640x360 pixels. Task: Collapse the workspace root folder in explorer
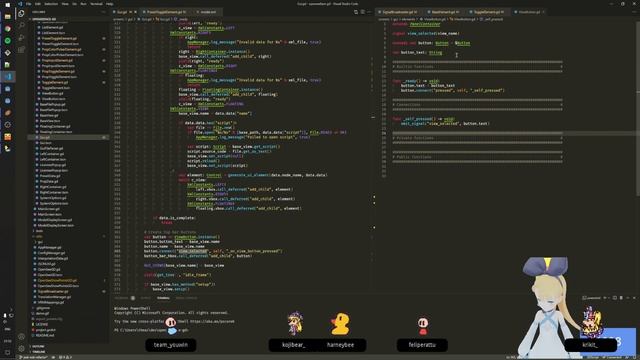coord(44,19)
